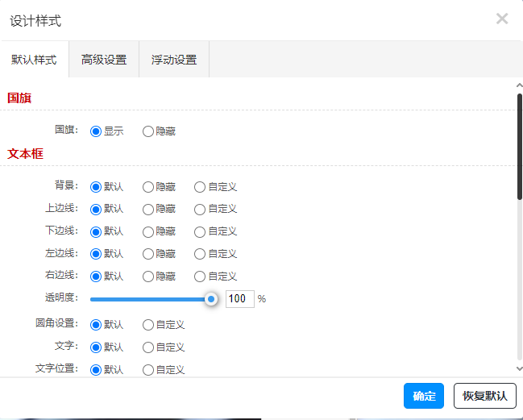The image size is (523, 420).
Task: Set 下边线 to 自定义
Action: coord(200,232)
